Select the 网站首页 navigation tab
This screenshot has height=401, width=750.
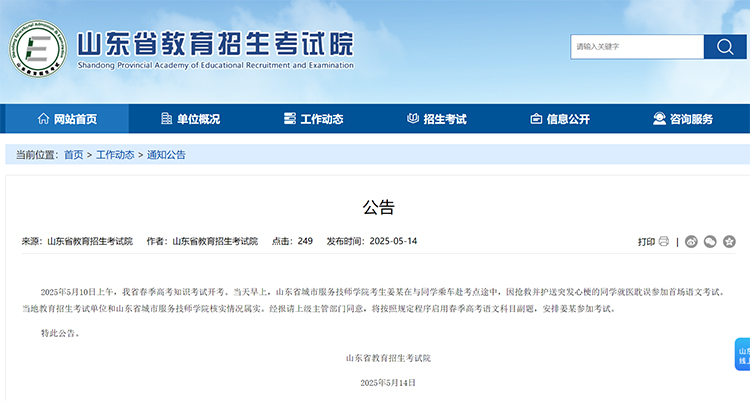75,119
